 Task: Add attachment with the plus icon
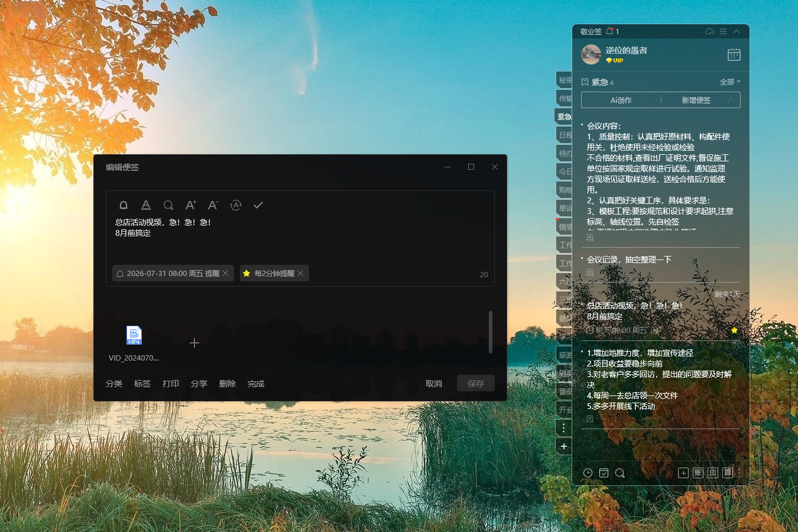click(194, 343)
